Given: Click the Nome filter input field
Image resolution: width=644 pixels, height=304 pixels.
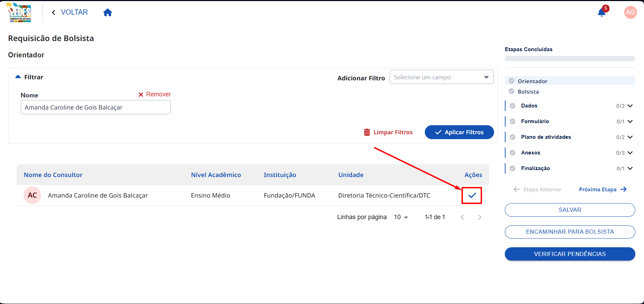Looking at the screenshot, I should (96, 107).
